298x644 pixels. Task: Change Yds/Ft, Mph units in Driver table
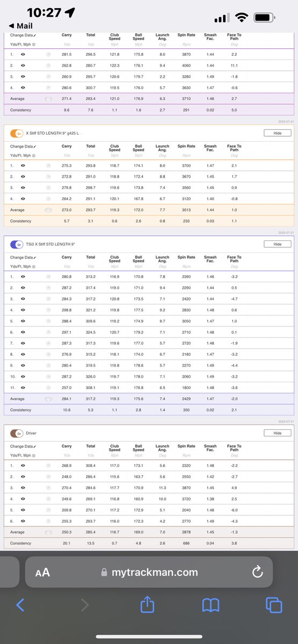[23, 456]
